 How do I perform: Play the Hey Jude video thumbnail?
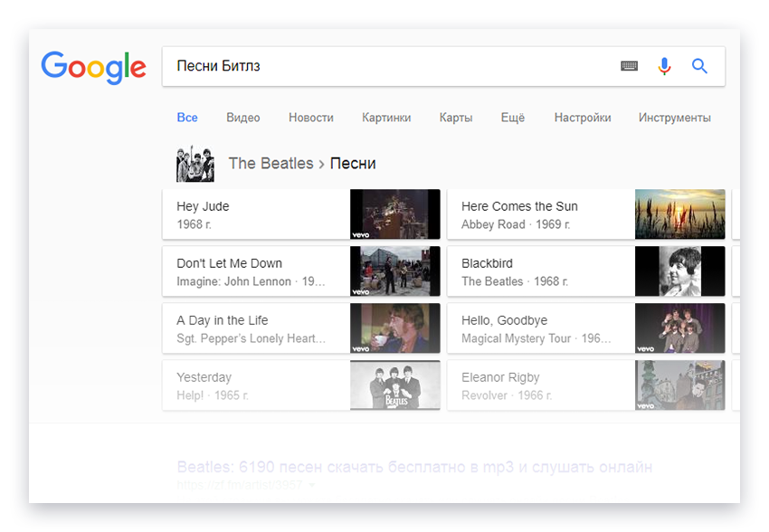395,214
